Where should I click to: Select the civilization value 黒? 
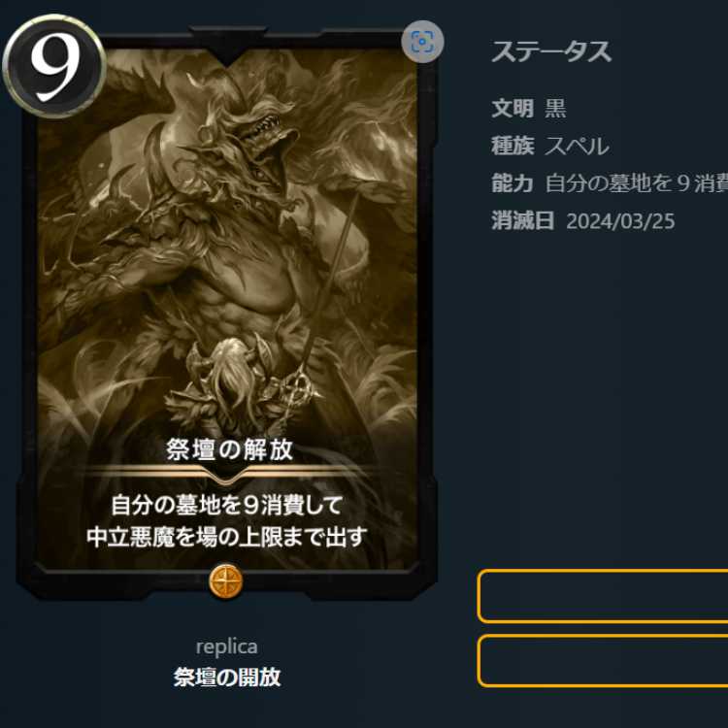(555, 108)
